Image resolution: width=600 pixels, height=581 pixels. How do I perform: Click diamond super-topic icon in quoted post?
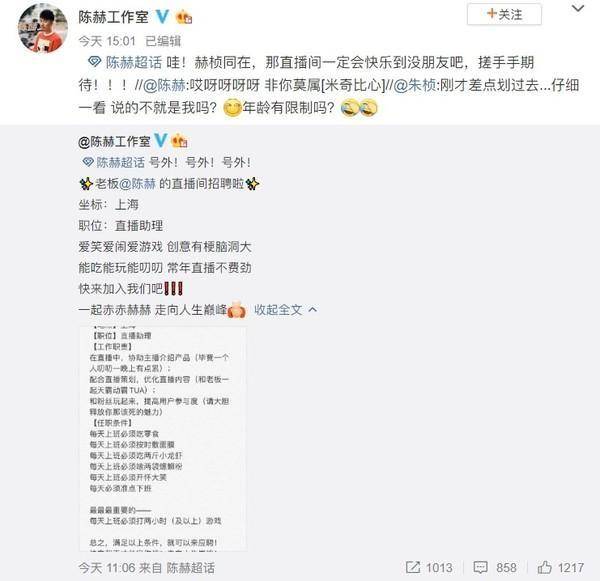pos(88,162)
